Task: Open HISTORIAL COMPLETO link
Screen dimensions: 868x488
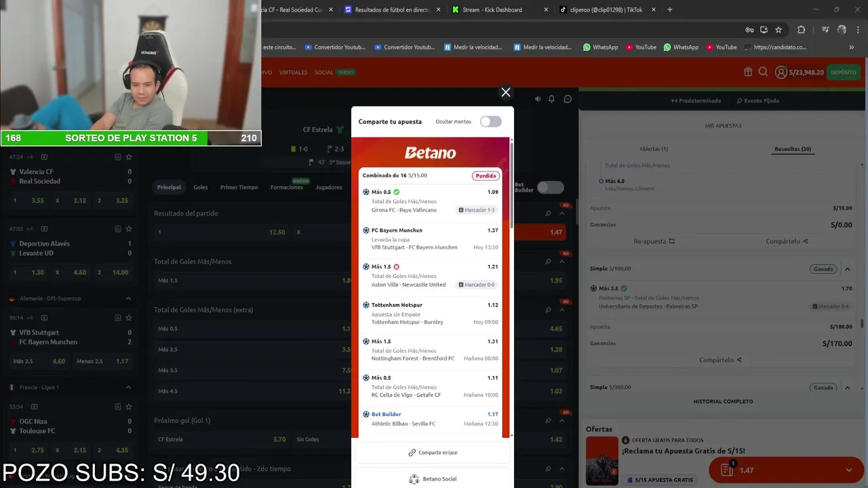Action: tap(723, 401)
